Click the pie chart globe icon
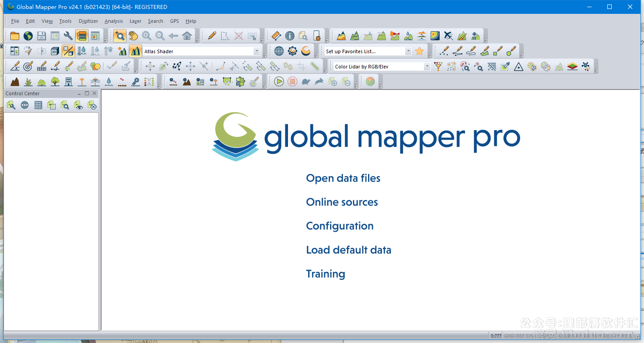 370,82
